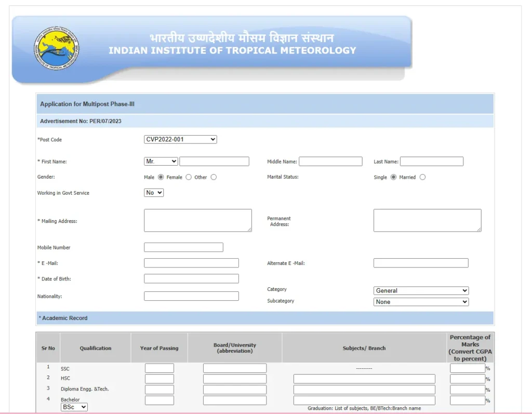Click HSC Percentage of Marks field
This screenshot has height=414, width=532.
pos(467,379)
